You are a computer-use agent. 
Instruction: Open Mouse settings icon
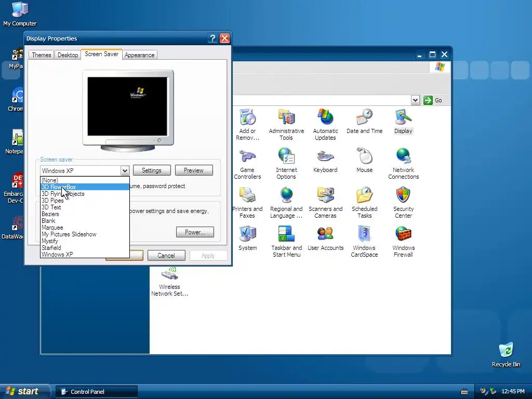click(364, 160)
